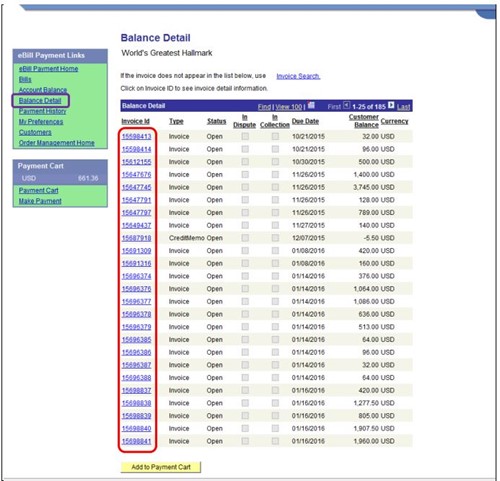Open invoice 15649437
This screenshot has width=500, height=481.
tap(136, 225)
